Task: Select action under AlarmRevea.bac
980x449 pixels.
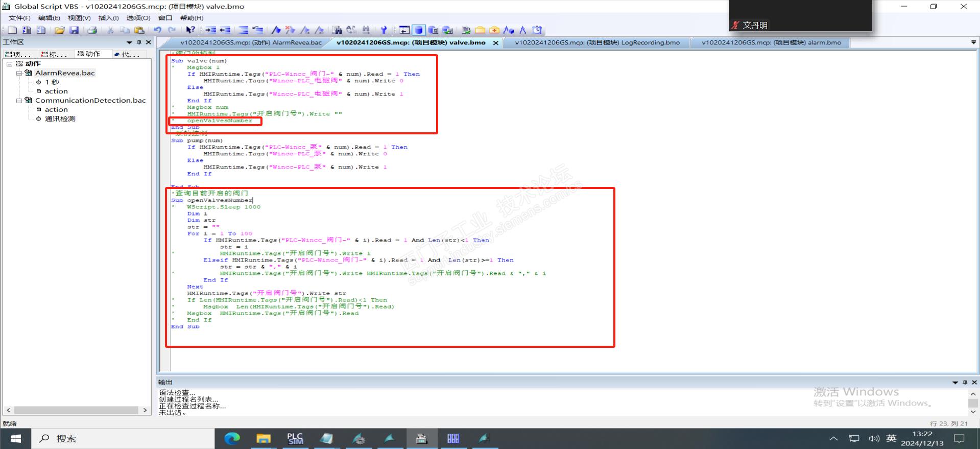Action: pyautogui.click(x=56, y=91)
